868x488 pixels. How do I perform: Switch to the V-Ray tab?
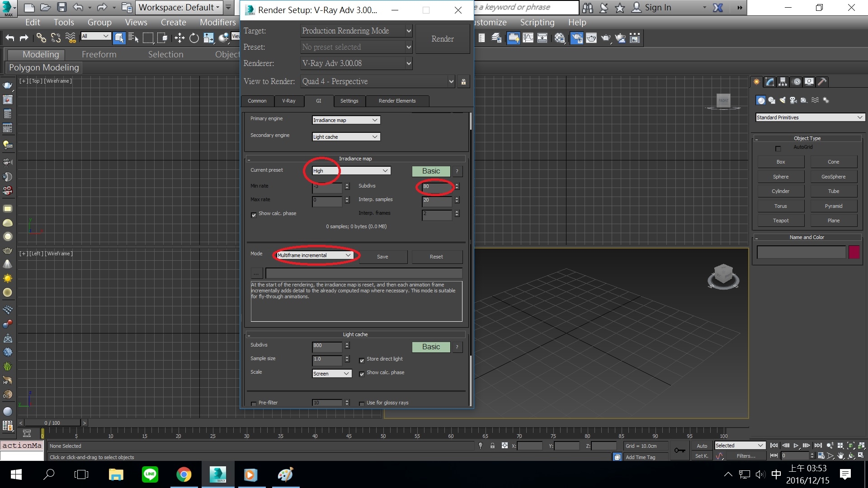288,101
